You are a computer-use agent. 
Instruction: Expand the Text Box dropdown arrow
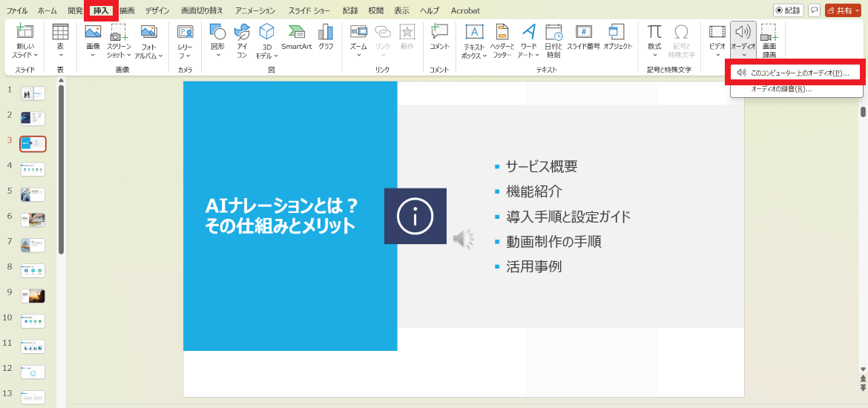click(x=485, y=56)
